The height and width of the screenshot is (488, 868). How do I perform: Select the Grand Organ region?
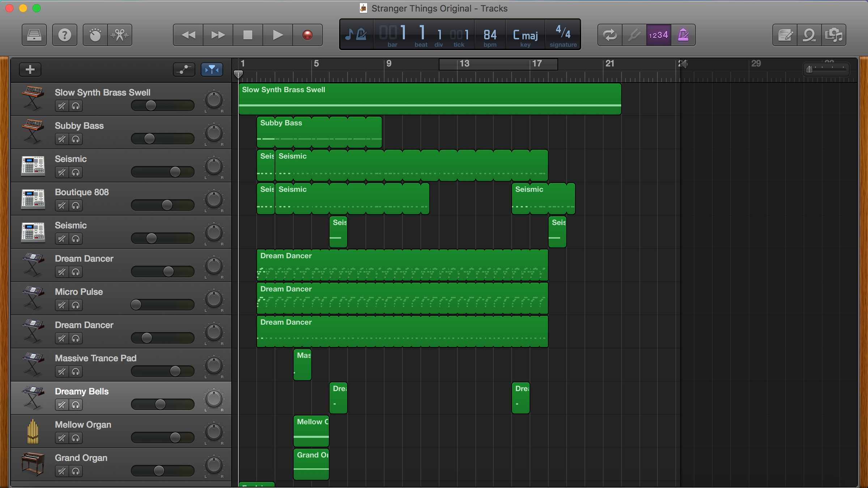pyautogui.click(x=311, y=464)
